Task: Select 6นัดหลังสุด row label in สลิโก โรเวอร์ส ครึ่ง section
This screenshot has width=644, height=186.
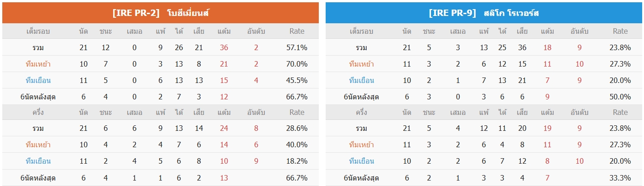Action: [361, 178]
